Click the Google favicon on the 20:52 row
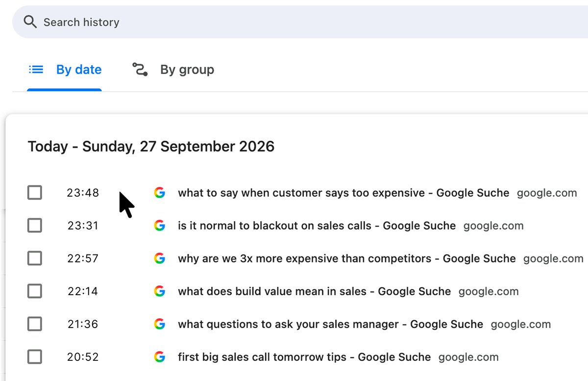This screenshot has width=588, height=381. point(159,357)
